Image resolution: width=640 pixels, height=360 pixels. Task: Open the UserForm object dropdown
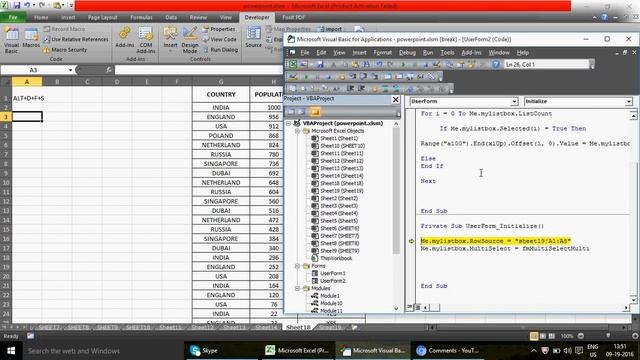click(514, 101)
